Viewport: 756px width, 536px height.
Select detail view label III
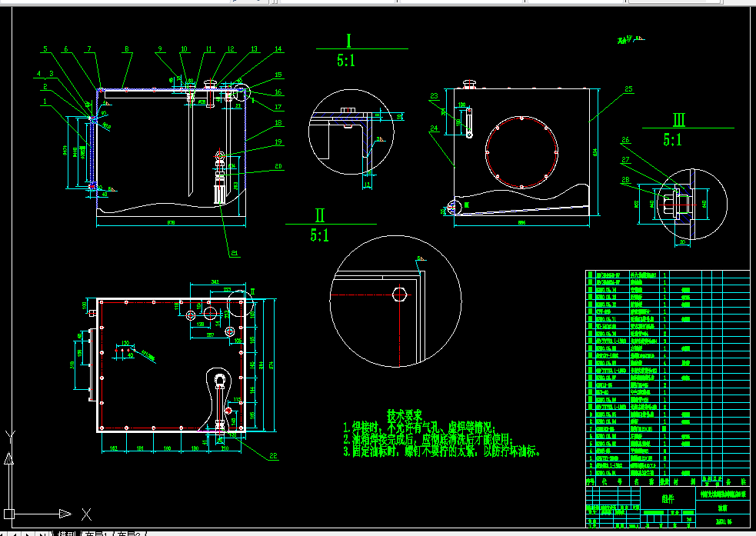pos(679,119)
